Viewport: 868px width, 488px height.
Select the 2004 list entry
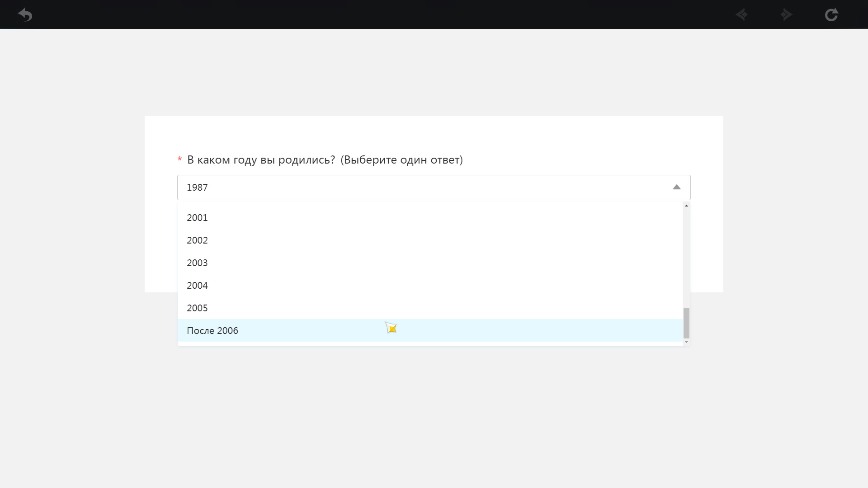198,286
